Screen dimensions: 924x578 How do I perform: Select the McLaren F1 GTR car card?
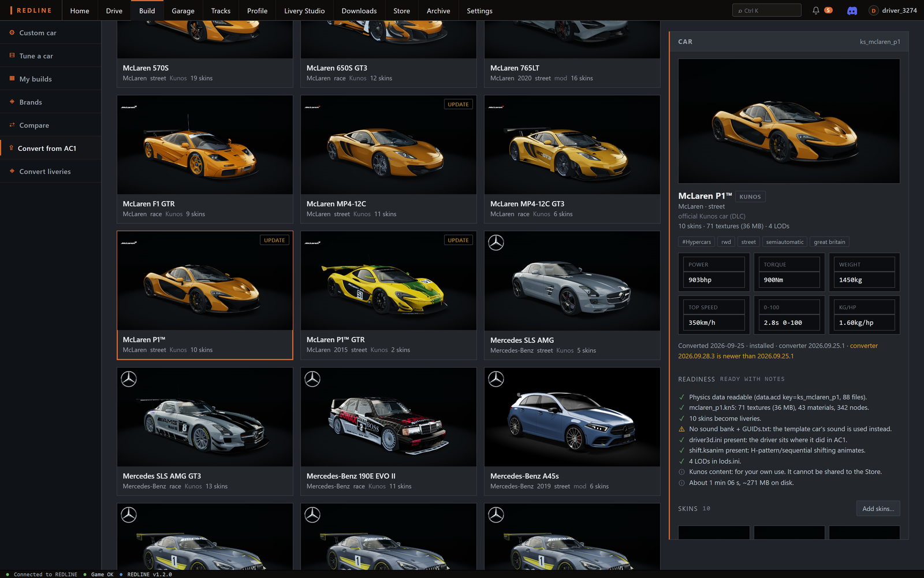point(205,160)
